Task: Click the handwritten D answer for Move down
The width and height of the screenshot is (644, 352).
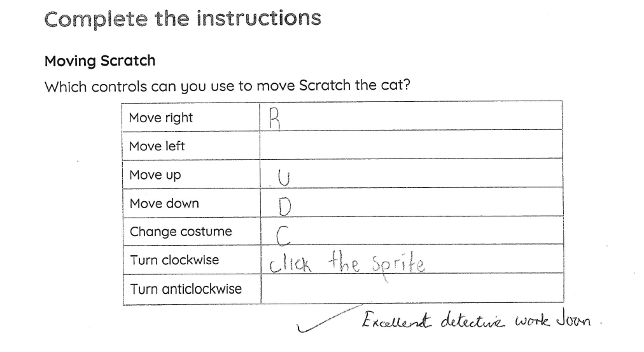Action: tap(284, 205)
